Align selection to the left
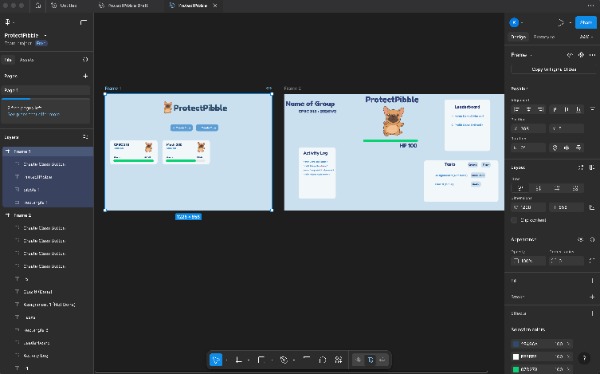This screenshot has width=600, height=374. 517,109
